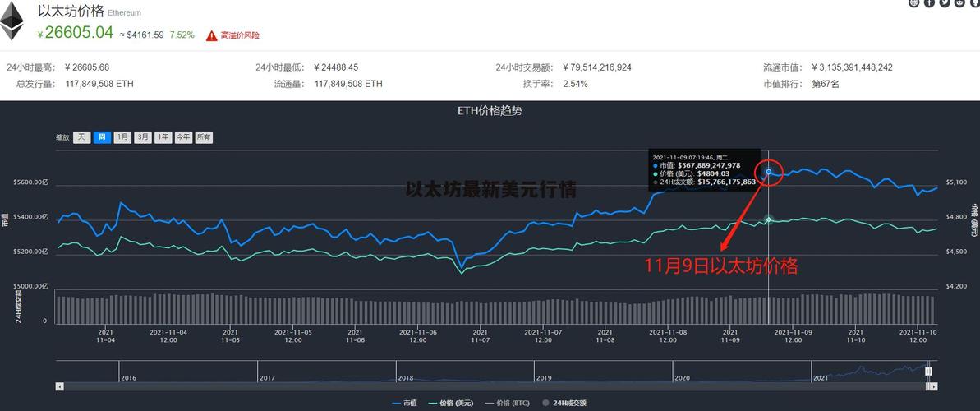Click the ETH价格趋势 chart title
Viewport: 980px width, 411px height.
coord(490,111)
